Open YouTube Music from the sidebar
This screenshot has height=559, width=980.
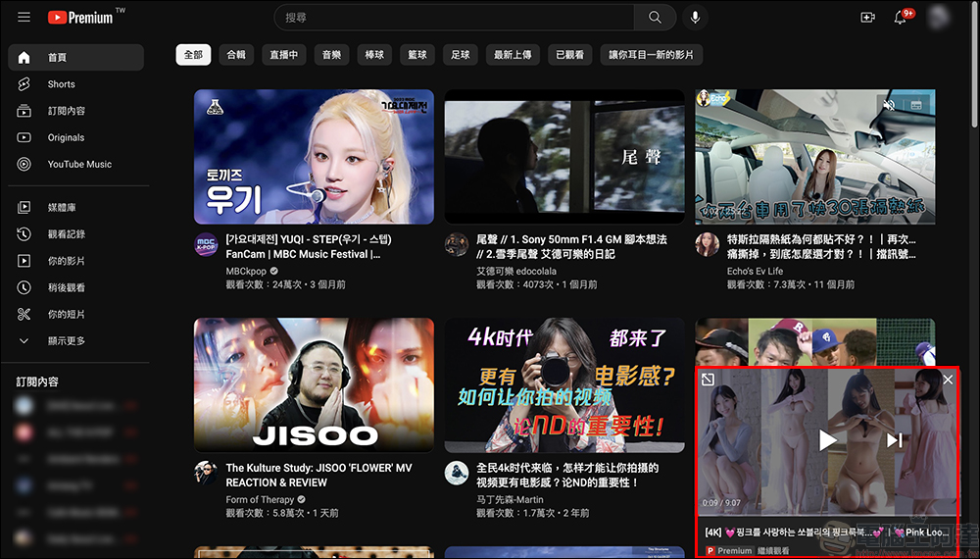(x=79, y=165)
